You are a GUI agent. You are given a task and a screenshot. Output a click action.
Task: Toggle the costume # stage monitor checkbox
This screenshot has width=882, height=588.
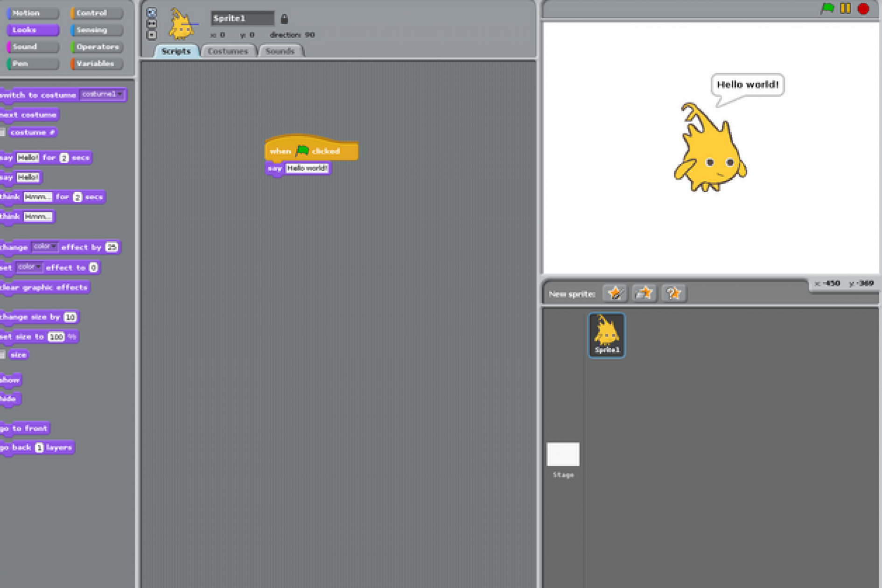coord(2,133)
